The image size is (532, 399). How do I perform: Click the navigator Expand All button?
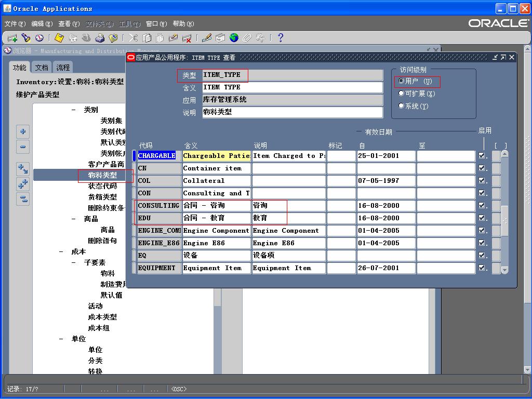click(23, 184)
